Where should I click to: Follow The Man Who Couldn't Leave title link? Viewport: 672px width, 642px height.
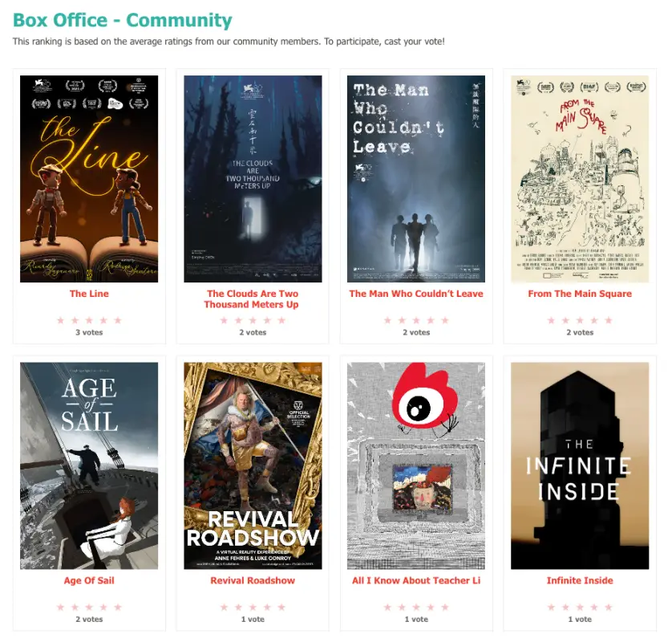(x=416, y=294)
